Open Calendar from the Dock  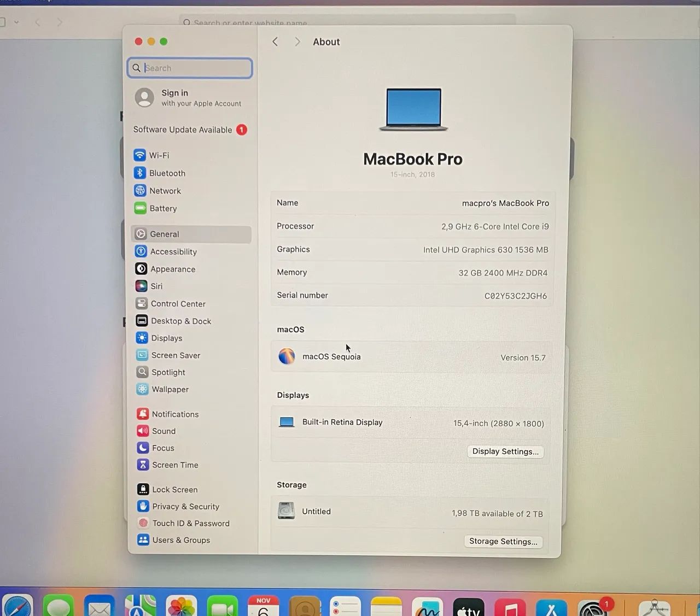point(263,607)
